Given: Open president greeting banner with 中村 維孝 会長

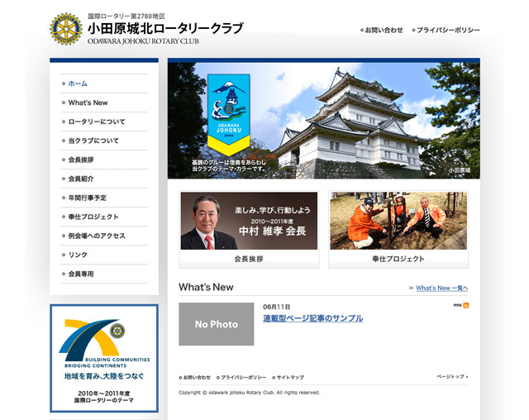Looking at the screenshot, I should 249,221.
